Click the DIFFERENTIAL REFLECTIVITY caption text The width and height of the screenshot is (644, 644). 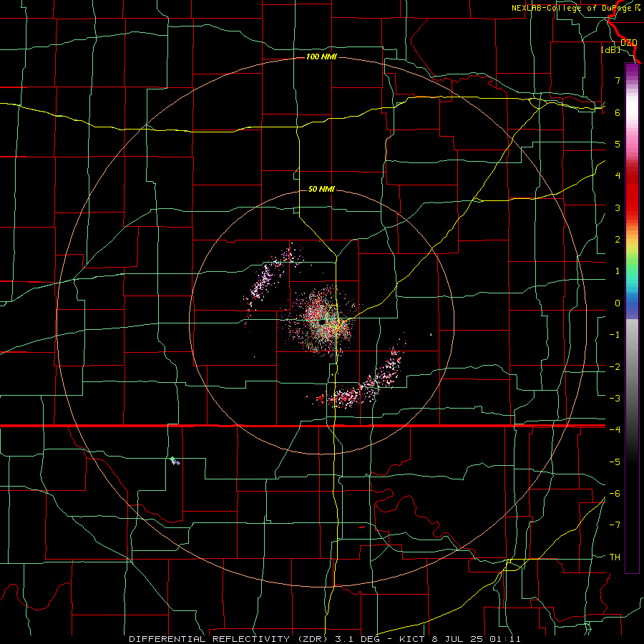tap(210, 639)
